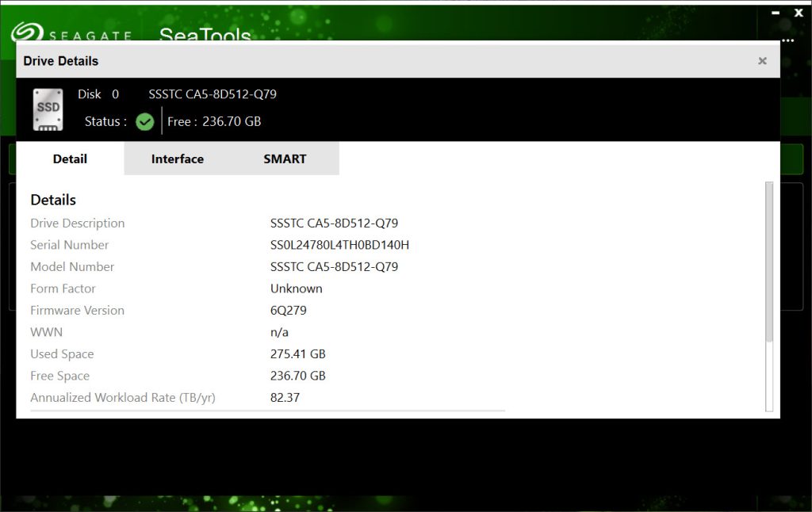Minimize the SeaTools window
This screenshot has height=512, width=812.
[776, 13]
